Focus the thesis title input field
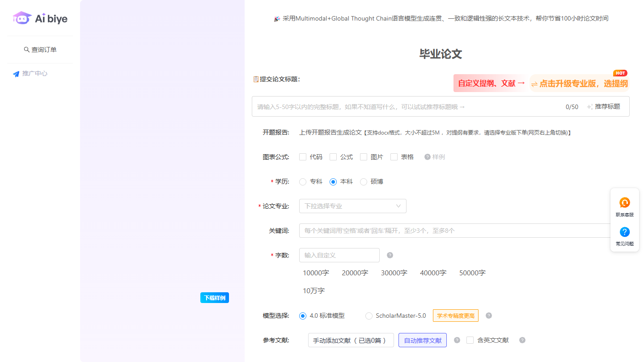The width and height of the screenshot is (644, 362). (407, 107)
